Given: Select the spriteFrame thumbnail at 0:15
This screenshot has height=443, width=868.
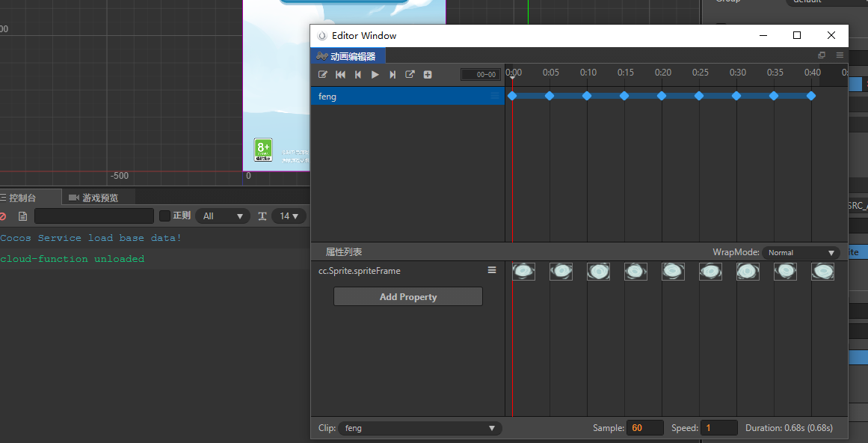Looking at the screenshot, I should click(635, 272).
